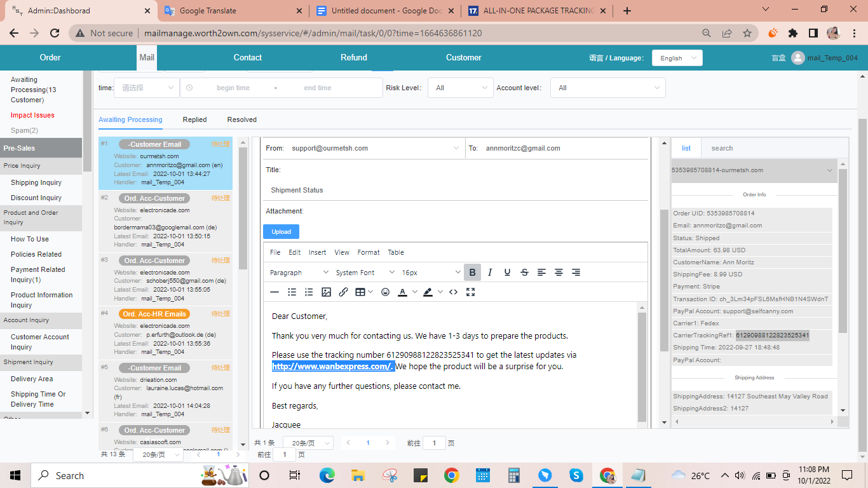The width and height of the screenshot is (868, 488).
Task: Open the Risk Level dropdown
Action: point(460,88)
